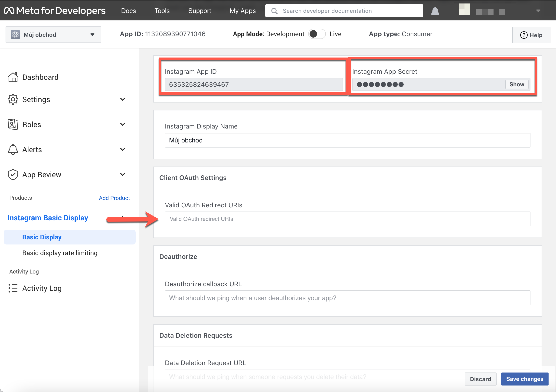Select the Basic Display sidebar item
The image size is (556, 392).
(x=69, y=237)
